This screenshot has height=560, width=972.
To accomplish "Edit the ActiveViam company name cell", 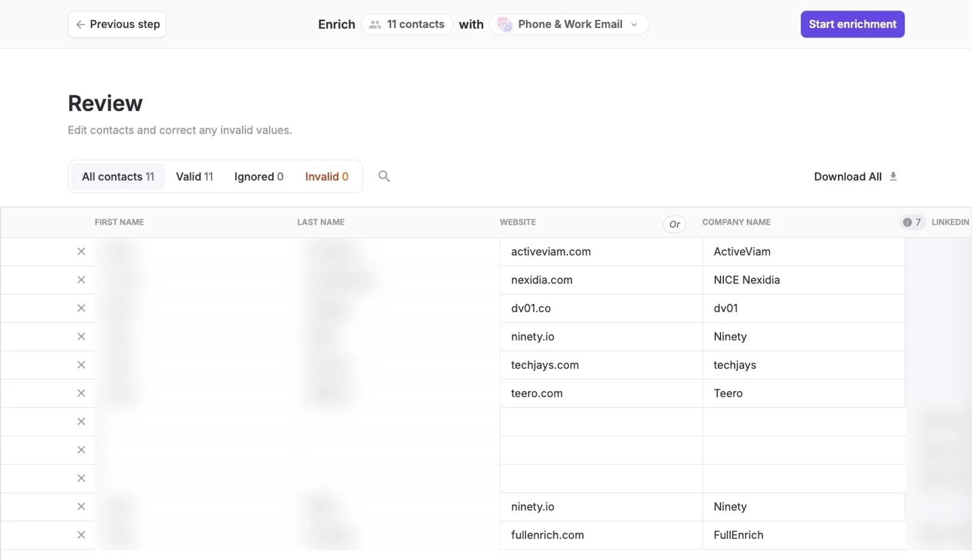I will [804, 251].
